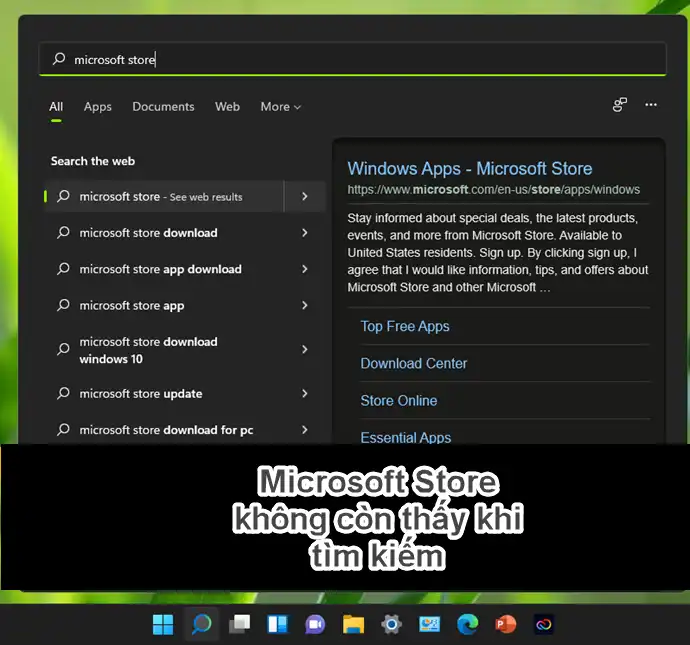
Task: Click the Search icon on the taskbar
Action: click(202, 624)
